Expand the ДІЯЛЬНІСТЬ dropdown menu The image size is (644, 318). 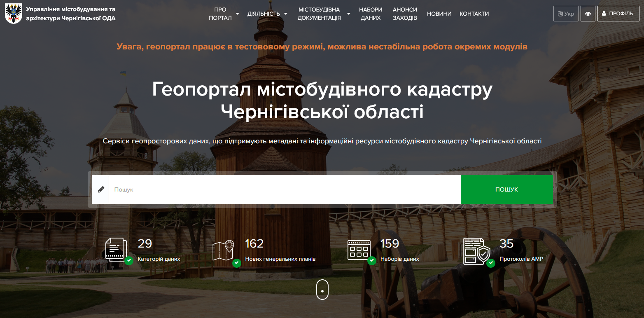pos(268,14)
